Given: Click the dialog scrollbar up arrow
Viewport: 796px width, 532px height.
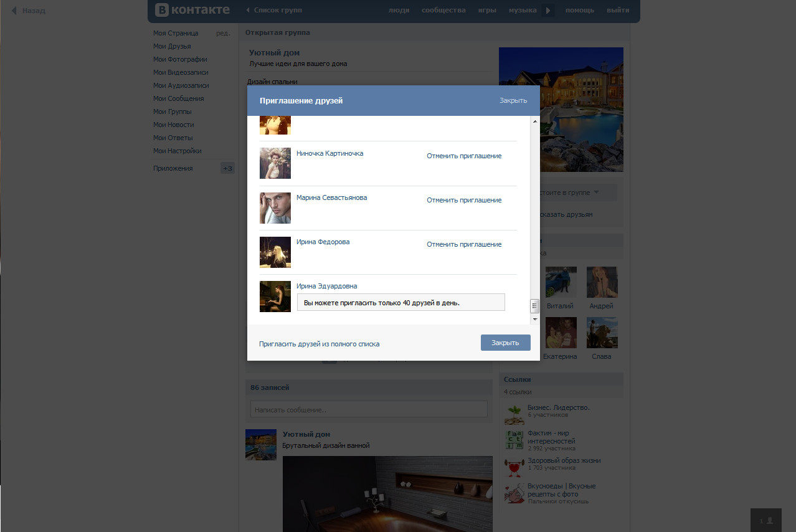Looking at the screenshot, I should coord(534,121).
